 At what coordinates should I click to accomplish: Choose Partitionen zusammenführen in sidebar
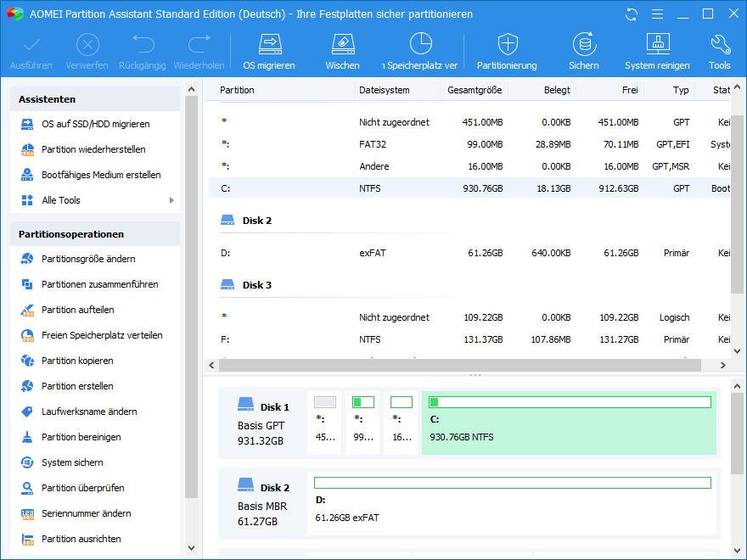click(x=99, y=284)
